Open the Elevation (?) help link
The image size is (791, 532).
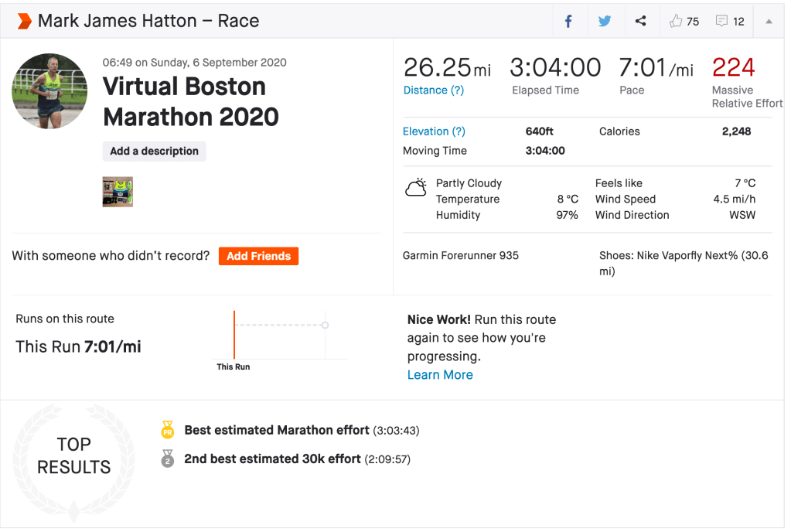[x=434, y=131]
